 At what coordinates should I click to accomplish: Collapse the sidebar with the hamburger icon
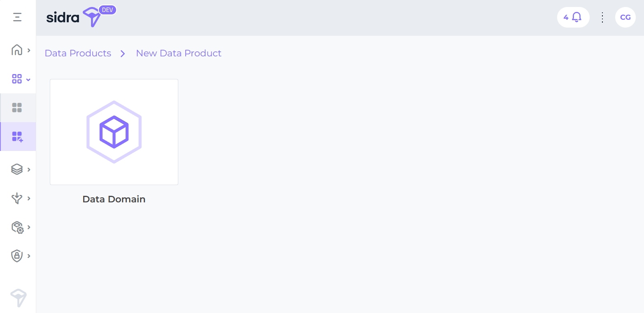coord(17,17)
